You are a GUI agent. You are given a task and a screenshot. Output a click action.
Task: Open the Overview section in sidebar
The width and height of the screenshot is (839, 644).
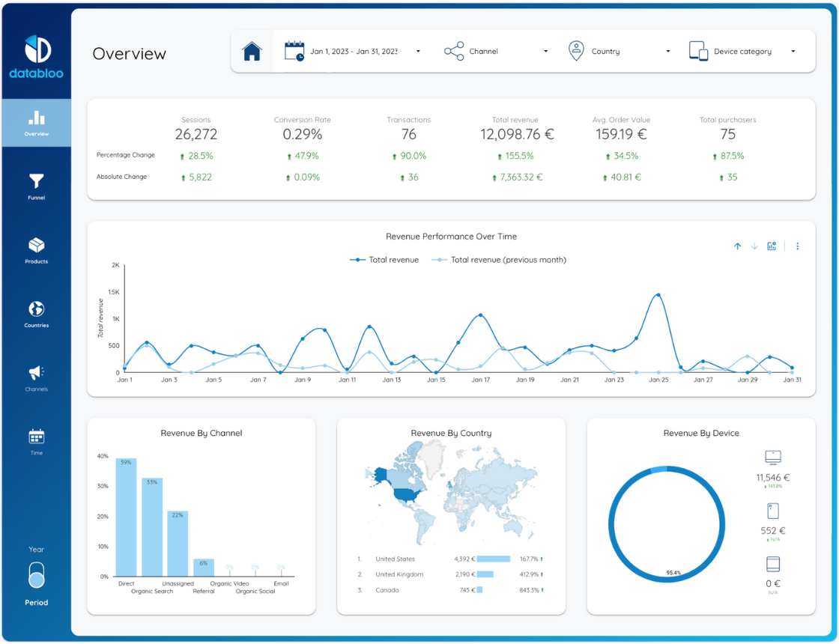[x=37, y=123]
